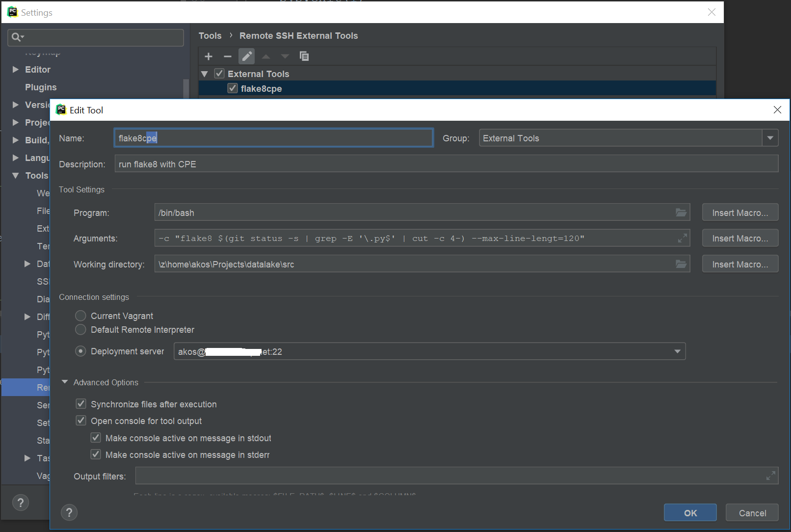The width and height of the screenshot is (791, 532).
Task: Move tool up with up arrow icon
Action: 266,56
